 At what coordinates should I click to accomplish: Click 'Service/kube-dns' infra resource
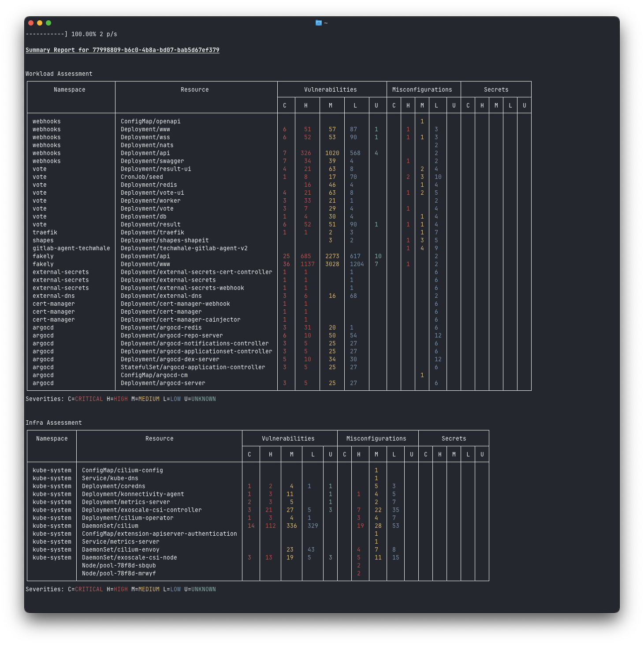pos(110,478)
